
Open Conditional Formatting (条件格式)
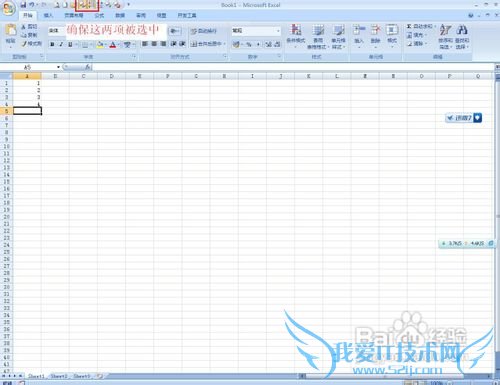(x=296, y=36)
